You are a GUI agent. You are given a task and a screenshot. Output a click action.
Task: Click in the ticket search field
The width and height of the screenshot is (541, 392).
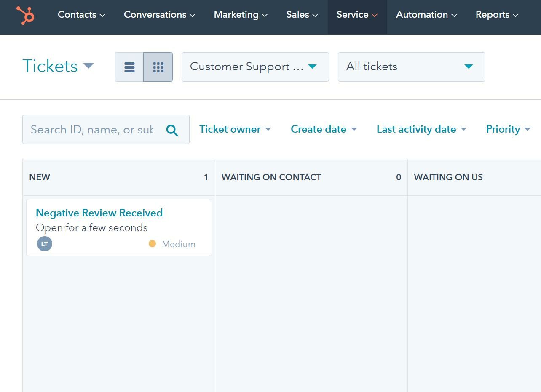93,130
